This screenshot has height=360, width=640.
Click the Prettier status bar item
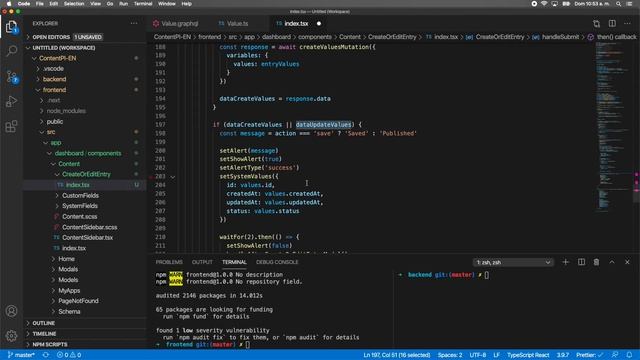click(x=589, y=355)
